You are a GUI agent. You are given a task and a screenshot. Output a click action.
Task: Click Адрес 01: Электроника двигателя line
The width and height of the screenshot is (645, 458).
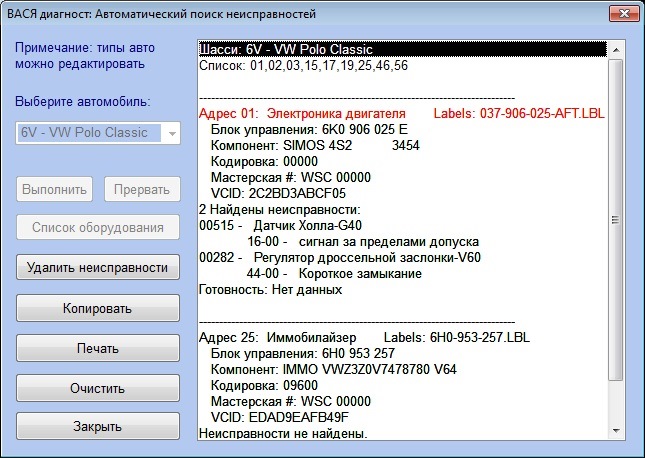pyautogui.click(x=302, y=114)
